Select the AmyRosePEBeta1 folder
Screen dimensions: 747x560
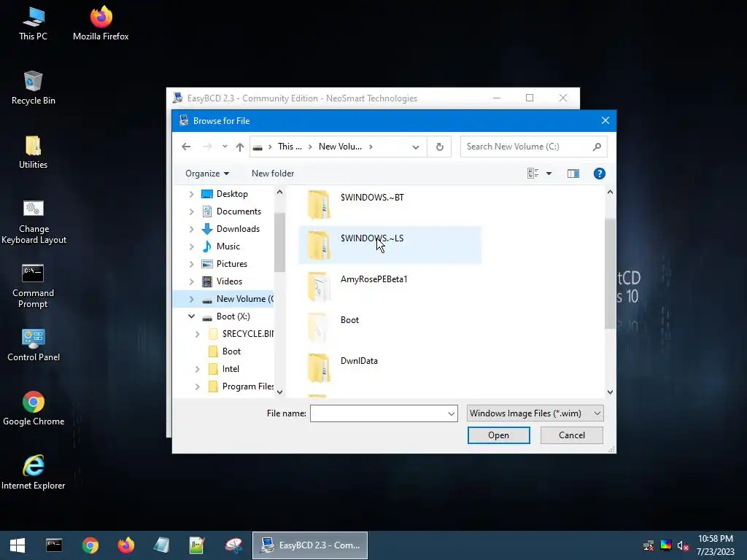390,286
